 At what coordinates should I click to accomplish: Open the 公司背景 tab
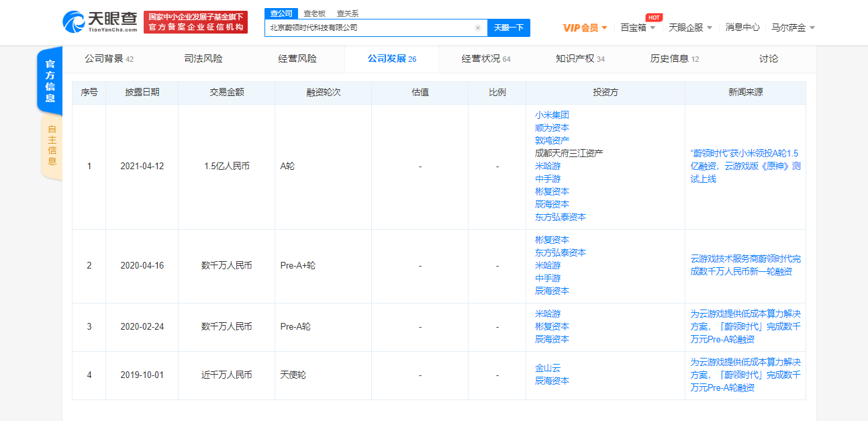click(x=109, y=59)
